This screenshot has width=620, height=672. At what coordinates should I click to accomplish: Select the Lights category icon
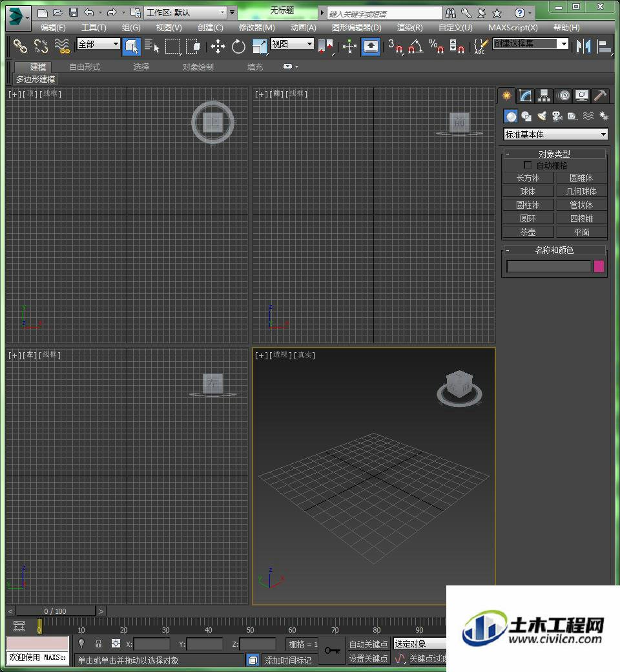pos(542,116)
